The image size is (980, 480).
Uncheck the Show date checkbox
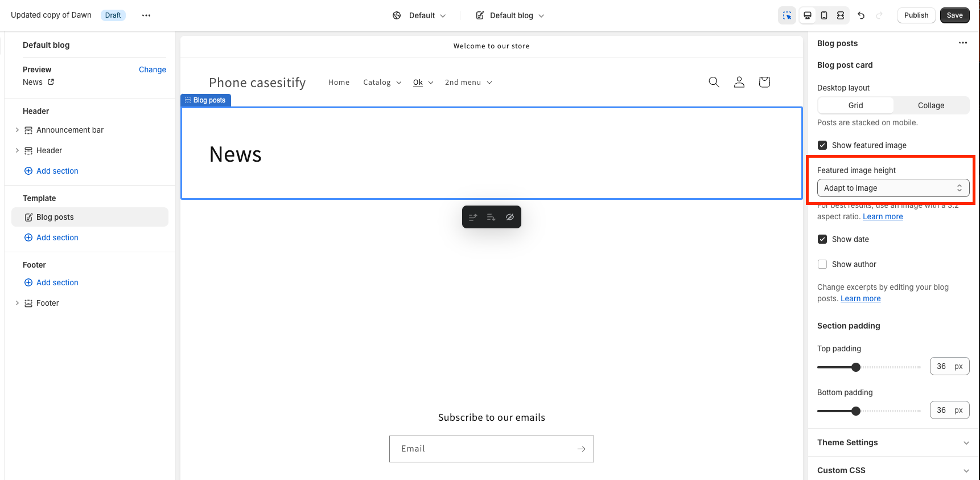tap(822, 239)
